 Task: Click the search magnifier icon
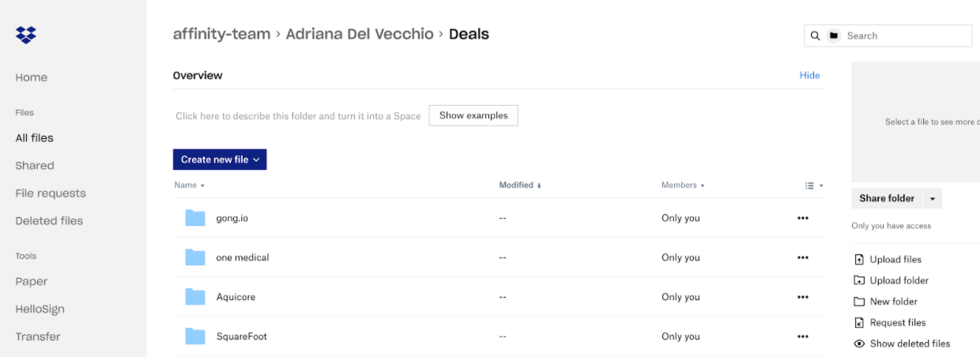(x=815, y=36)
